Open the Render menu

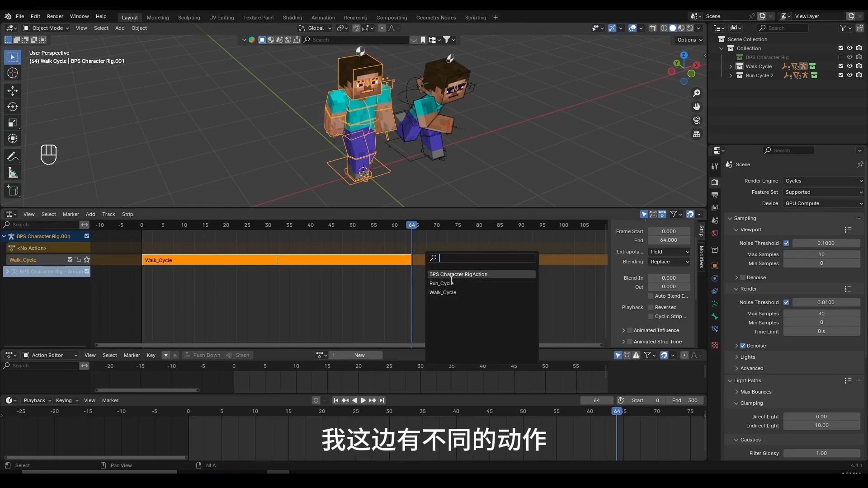pyautogui.click(x=55, y=16)
